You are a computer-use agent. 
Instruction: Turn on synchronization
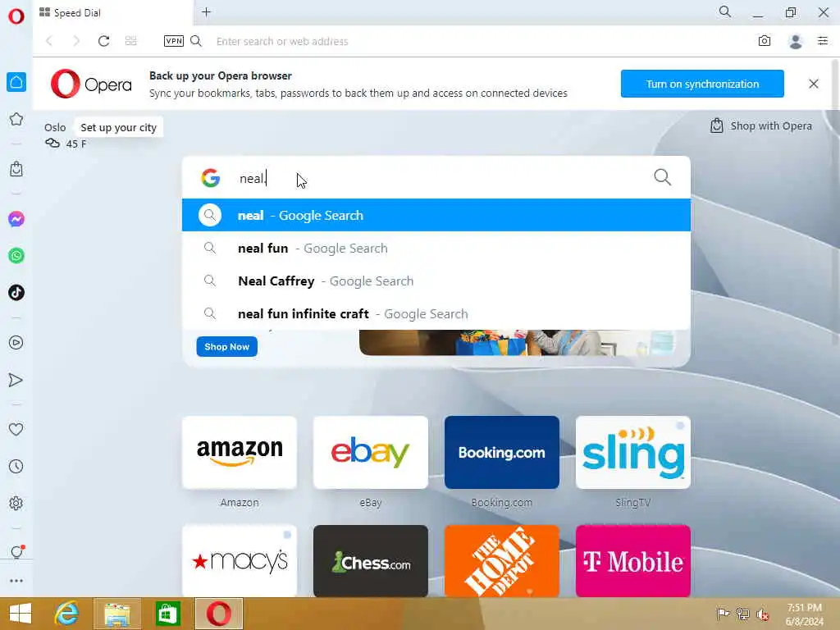click(x=702, y=84)
